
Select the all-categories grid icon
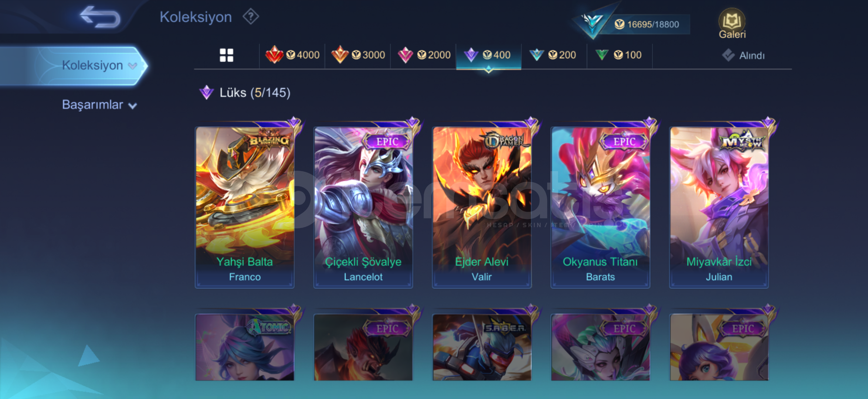tap(226, 55)
